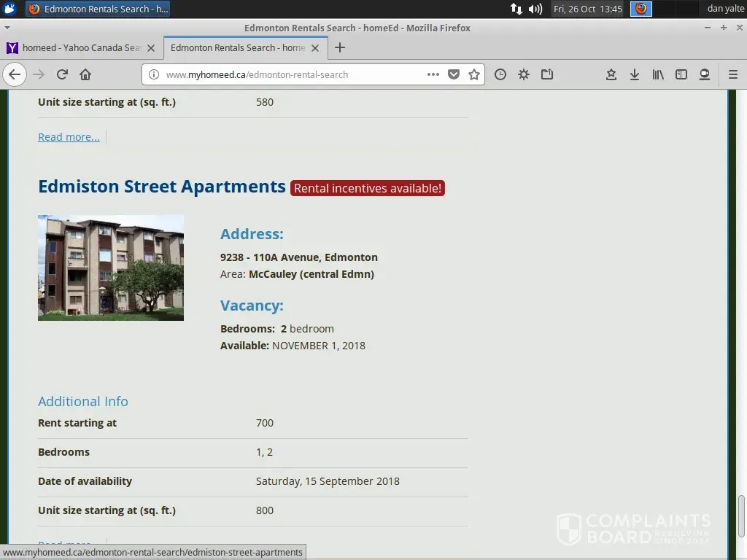Screen dimensions: 747x560
Task: Go to the Firefox Home page
Action: 85,74
